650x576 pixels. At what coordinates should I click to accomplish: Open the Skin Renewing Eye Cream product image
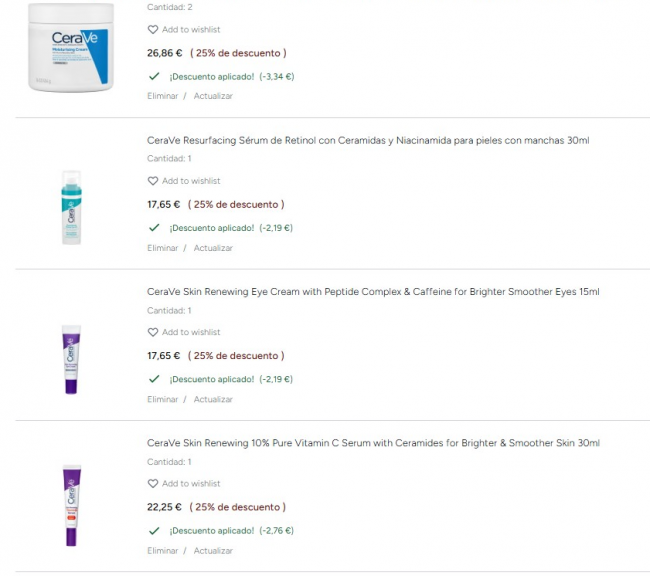click(x=71, y=358)
